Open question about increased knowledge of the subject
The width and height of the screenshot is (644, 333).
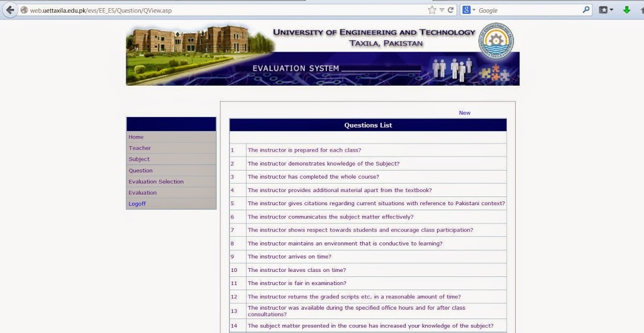point(370,325)
